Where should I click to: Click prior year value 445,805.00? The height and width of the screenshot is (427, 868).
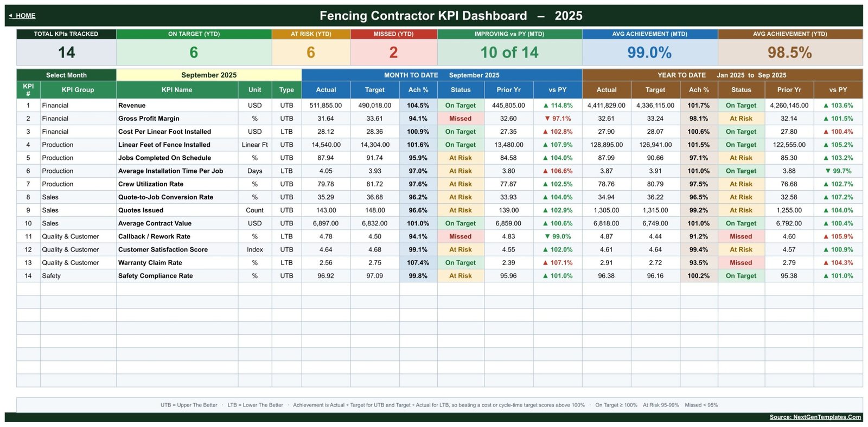508,106
